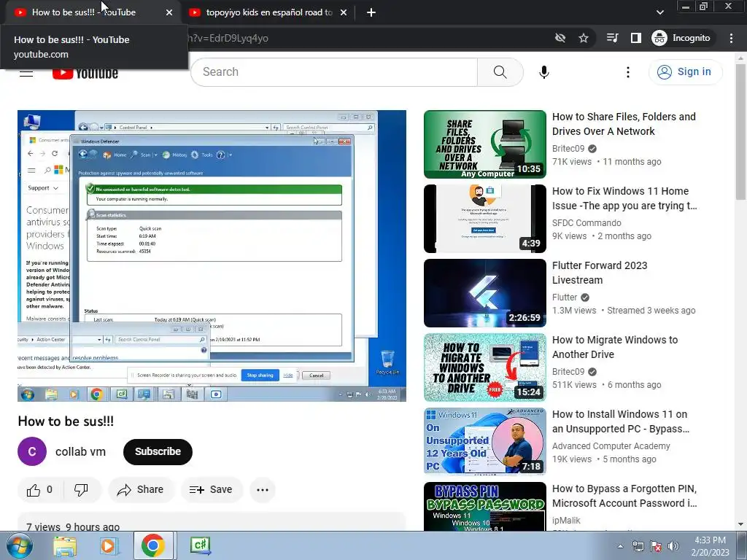
Task: Click the Incognito profile button
Action: coord(681,38)
